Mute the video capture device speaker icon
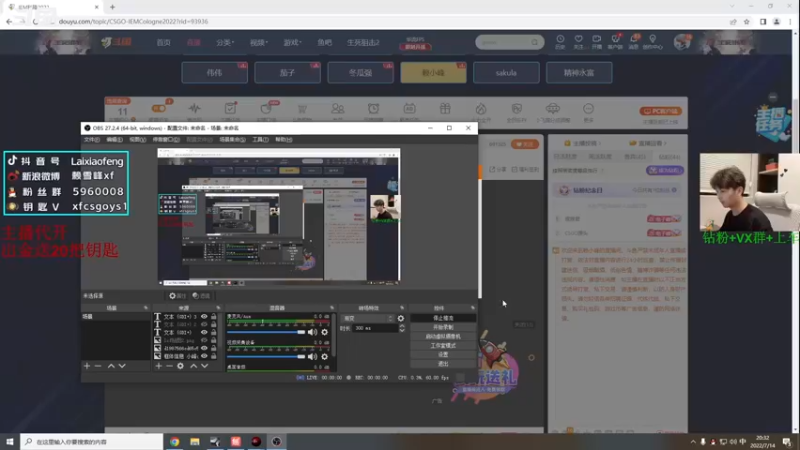 [x=312, y=357]
